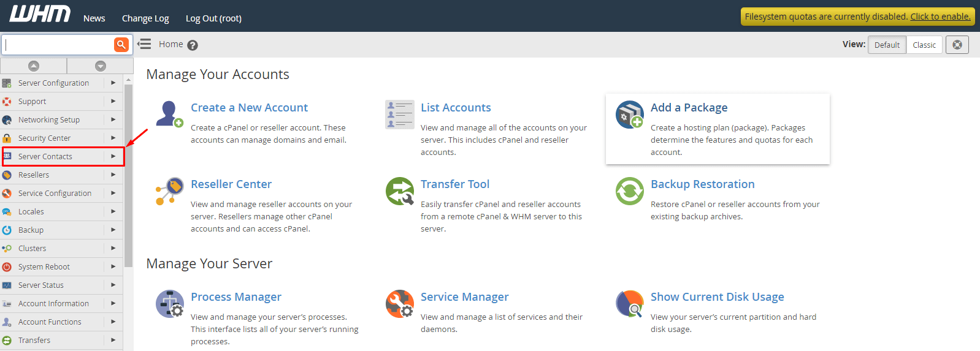This screenshot has height=351, width=980.
Task: Click Home breadcrumb text
Action: coord(170,44)
